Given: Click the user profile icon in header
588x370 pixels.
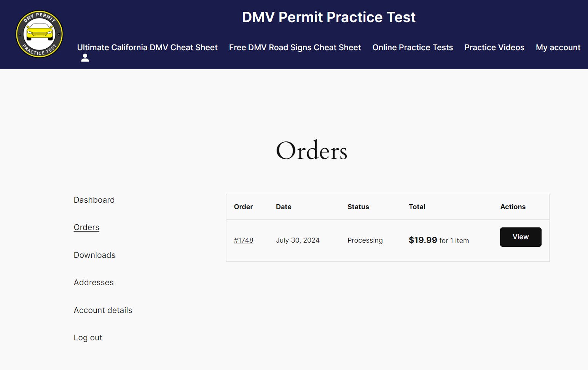Looking at the screenshot, I should tap(85, 58).
